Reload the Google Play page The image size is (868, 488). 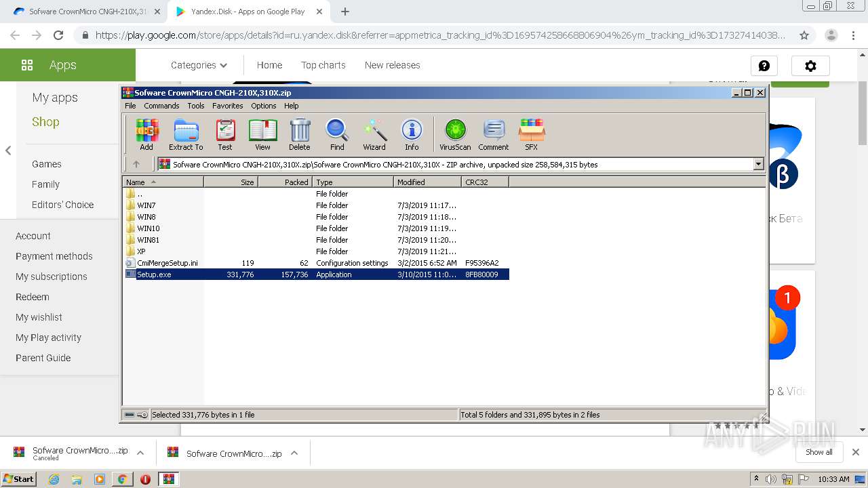pos(58,35)
